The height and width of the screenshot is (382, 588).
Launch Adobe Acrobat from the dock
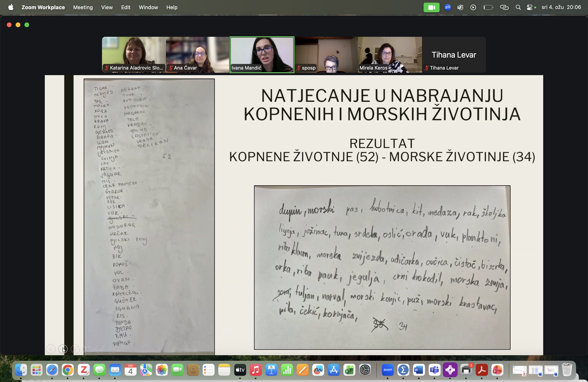tap(482, 370)
